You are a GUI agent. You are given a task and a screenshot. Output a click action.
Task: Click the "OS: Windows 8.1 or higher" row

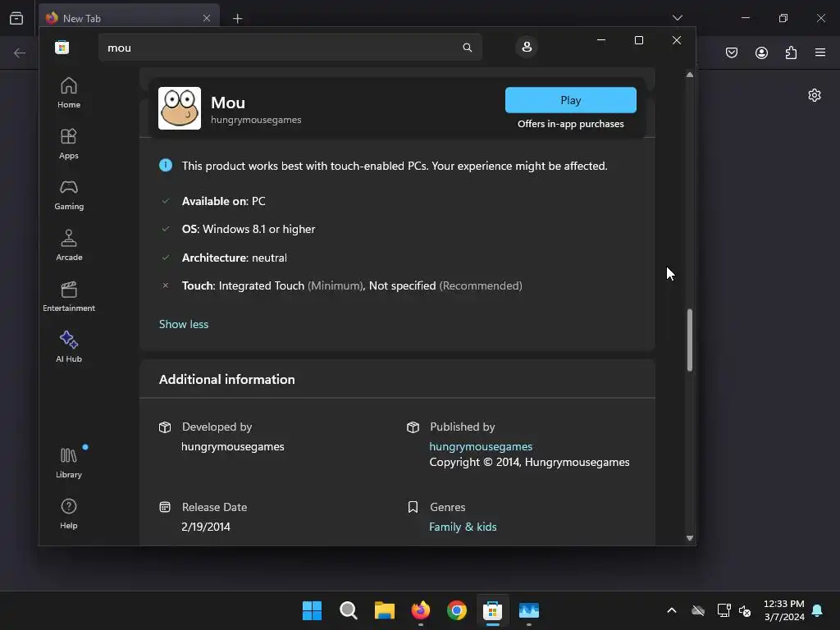(x=248, y=229)
